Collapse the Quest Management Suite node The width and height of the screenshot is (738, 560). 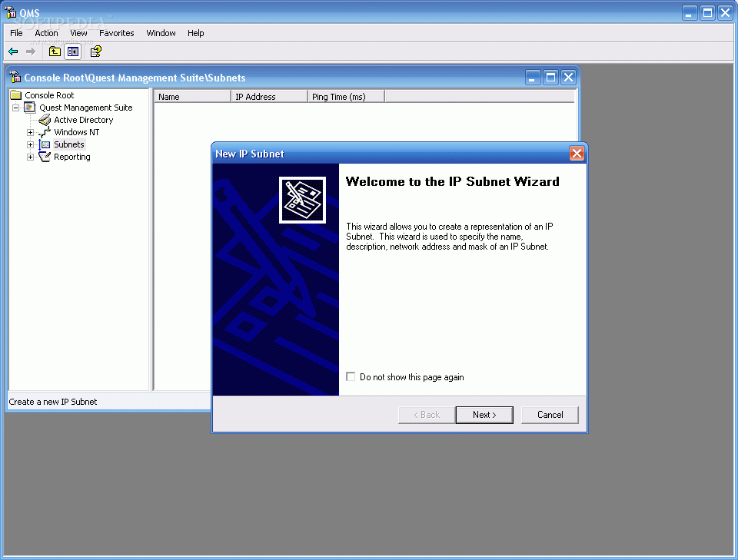tap(15, 108)
